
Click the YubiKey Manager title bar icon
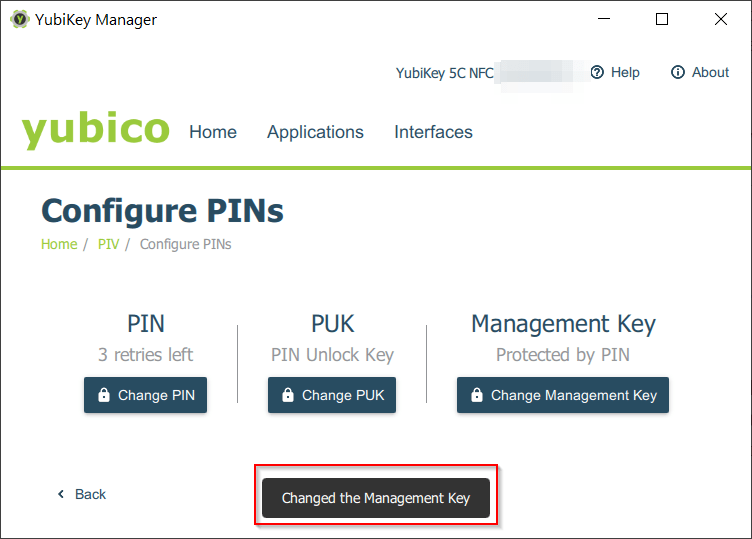[x=19, y=19]
